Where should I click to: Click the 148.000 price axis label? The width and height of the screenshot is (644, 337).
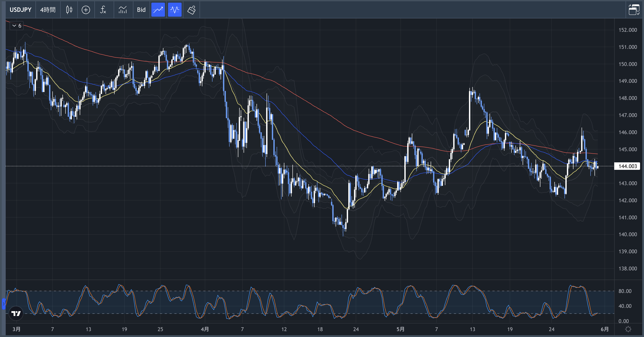[x=628, y=98]
